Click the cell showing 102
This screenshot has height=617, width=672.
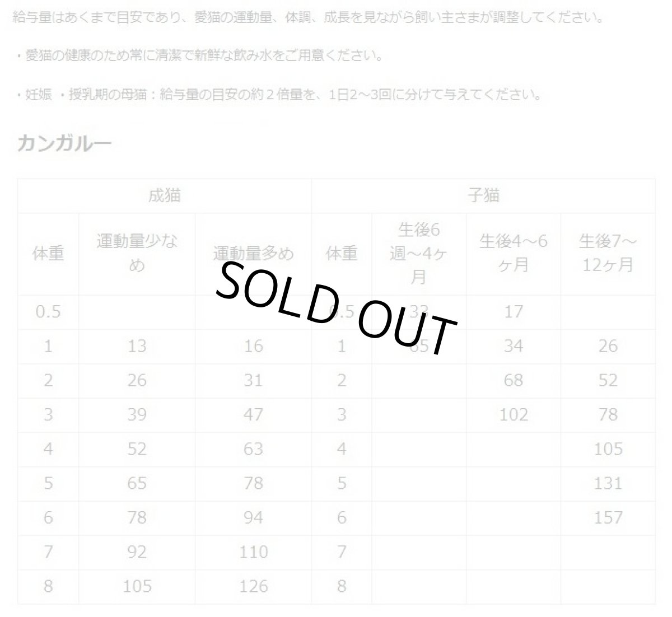(514, 415)
